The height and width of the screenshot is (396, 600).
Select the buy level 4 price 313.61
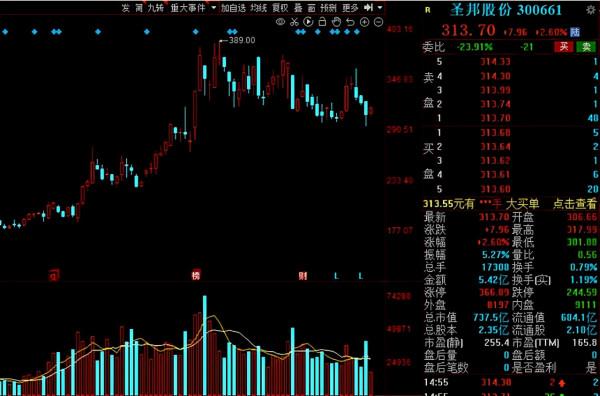[496, 175]
